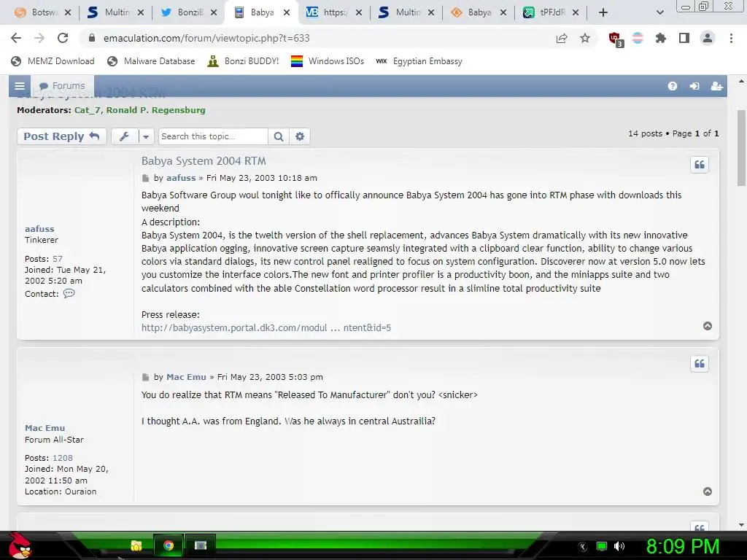Open the babyasystem press release link

pyautogui.click(x=266, y=327)
